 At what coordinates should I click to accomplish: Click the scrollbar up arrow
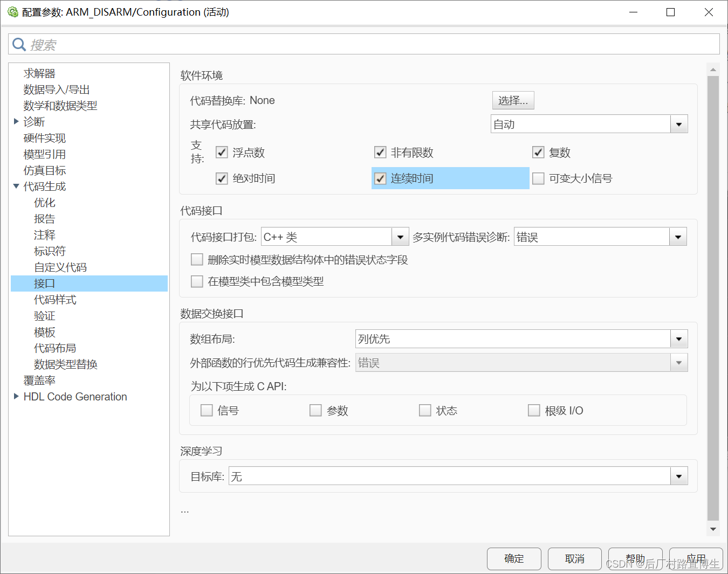point(713,70)
